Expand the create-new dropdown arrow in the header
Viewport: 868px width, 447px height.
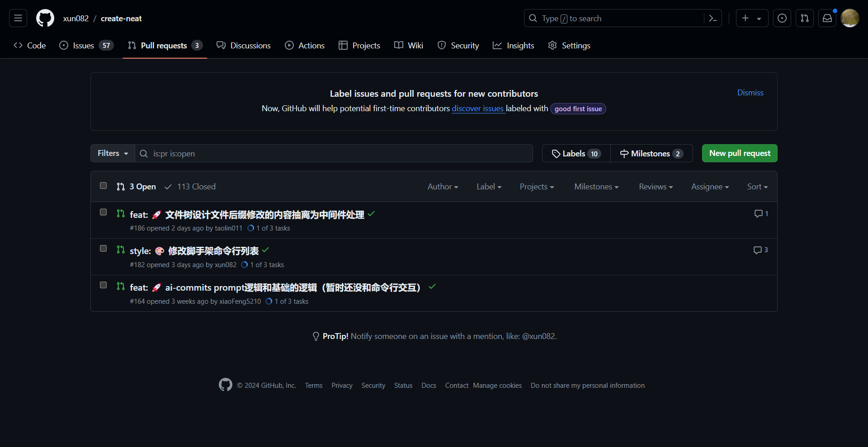point(759,19)
